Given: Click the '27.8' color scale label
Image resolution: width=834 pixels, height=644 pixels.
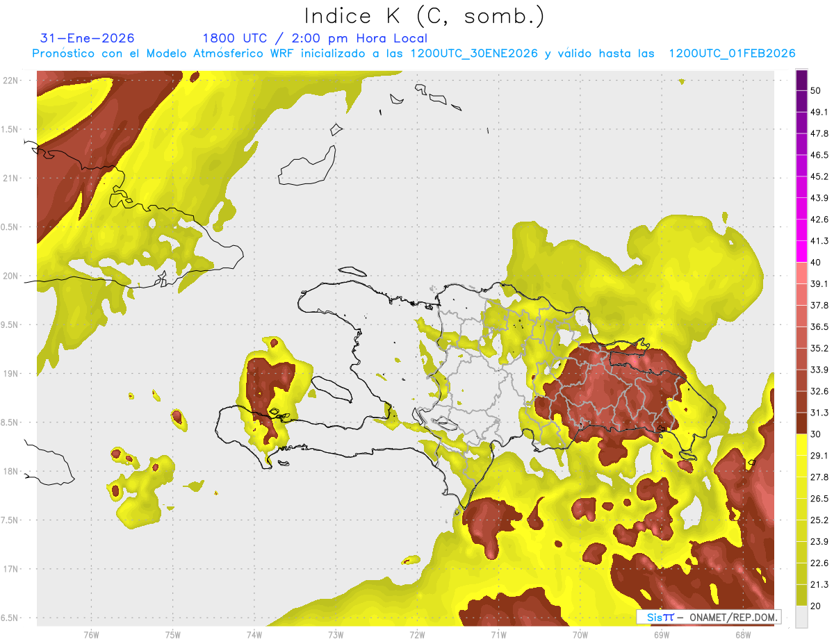Looking at the screenshot, I should click(x=819, y=477).
